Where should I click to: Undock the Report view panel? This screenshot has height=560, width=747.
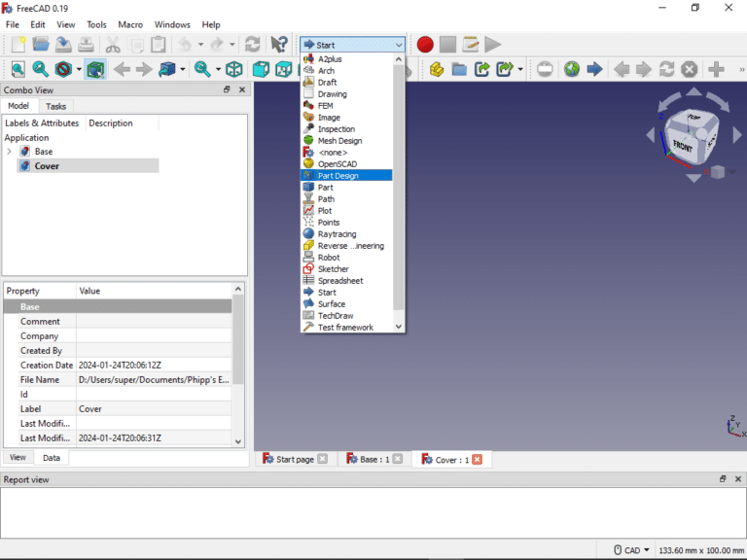pyautogui.click(x=723, y=479)
